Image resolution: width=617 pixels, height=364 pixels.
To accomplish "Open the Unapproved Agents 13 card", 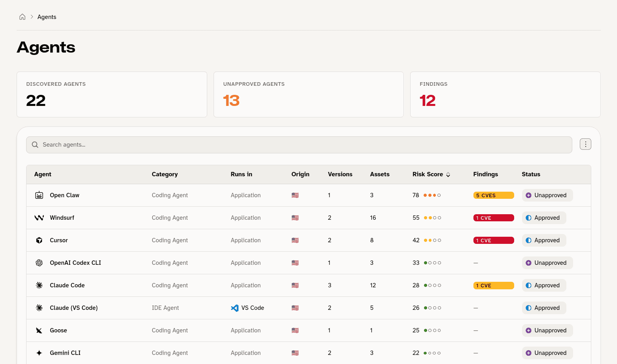I will coord(308,94).
